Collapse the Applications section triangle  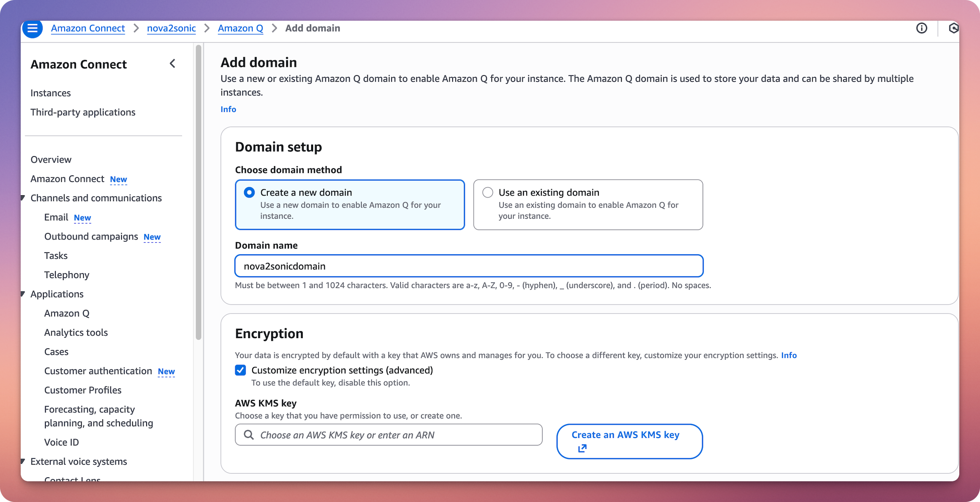click(22, 294)
